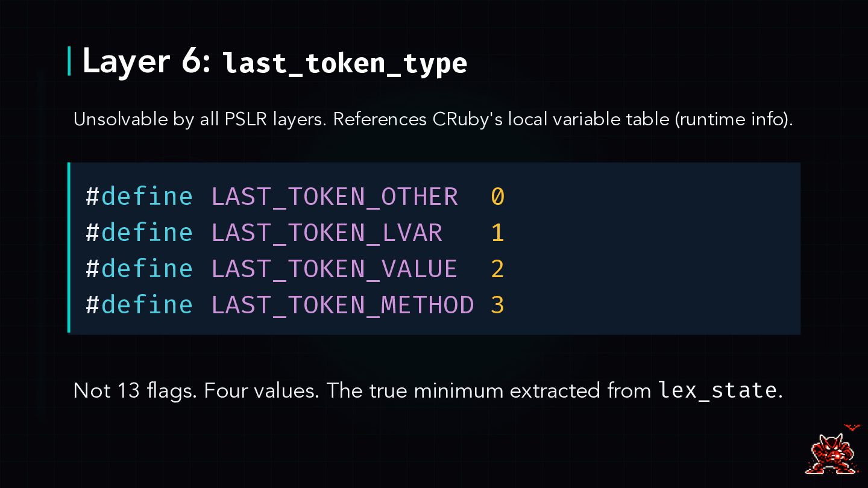Viewport: 868px width, 488px height.
Task: Click the LAST_TOKEN_VALUE macro name
Action: coord(335,269)
